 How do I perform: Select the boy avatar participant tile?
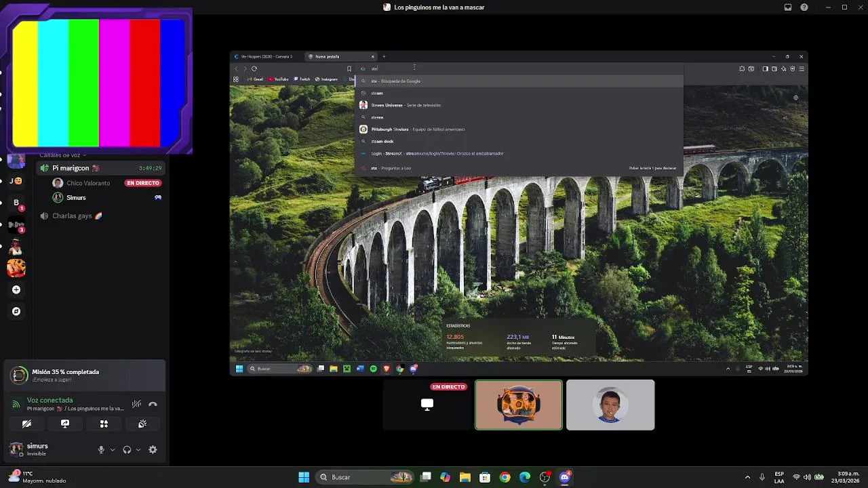coord(610,405)
